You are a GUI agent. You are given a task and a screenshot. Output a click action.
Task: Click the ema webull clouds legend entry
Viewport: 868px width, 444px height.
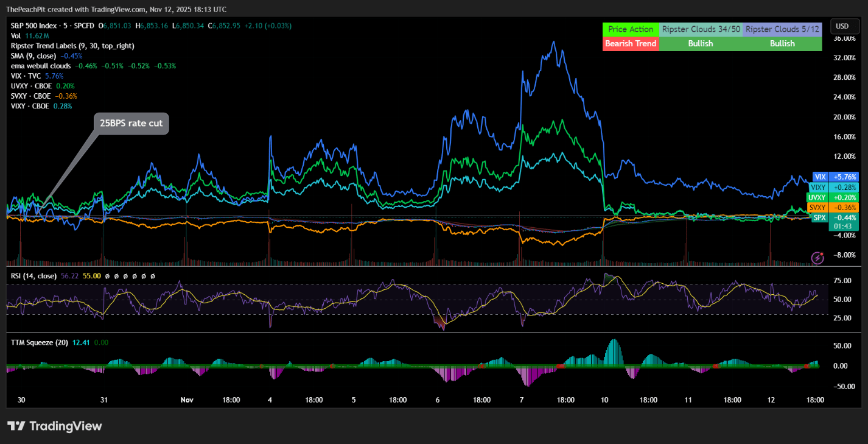41,66
